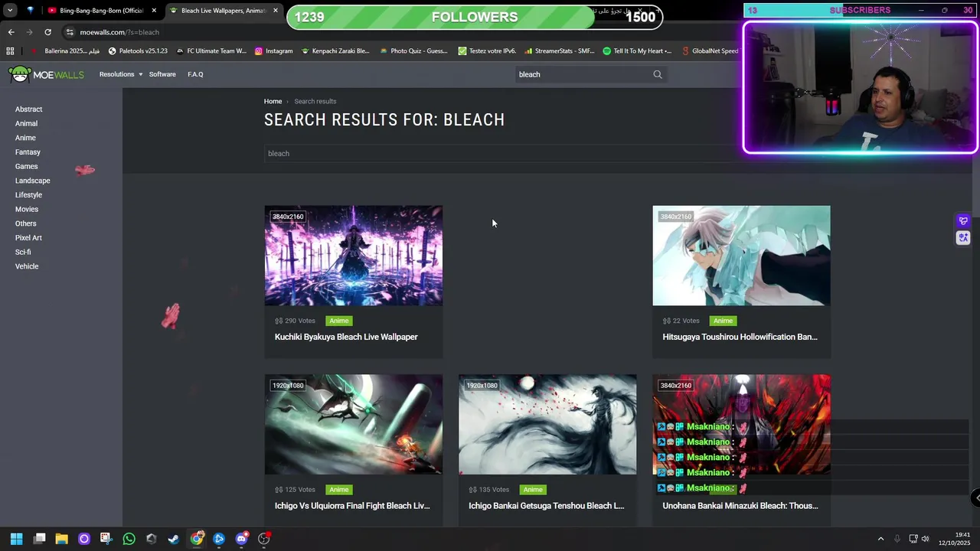Expand the Resolutions dropdown menu

121,74
